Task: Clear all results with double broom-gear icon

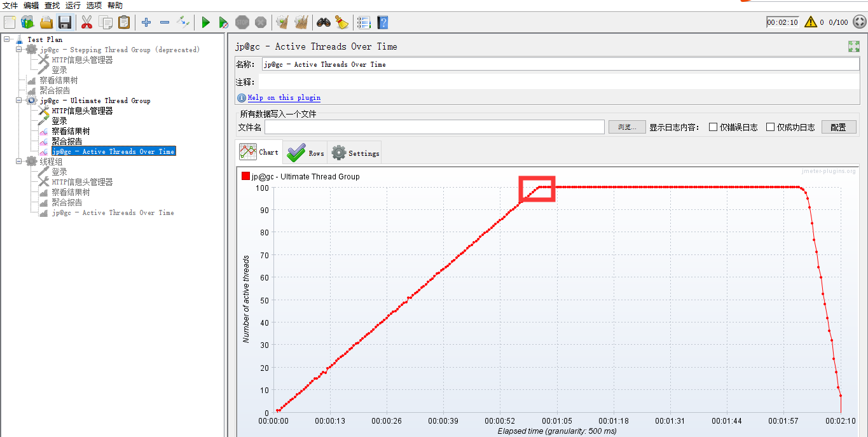Action: (301, 22)
